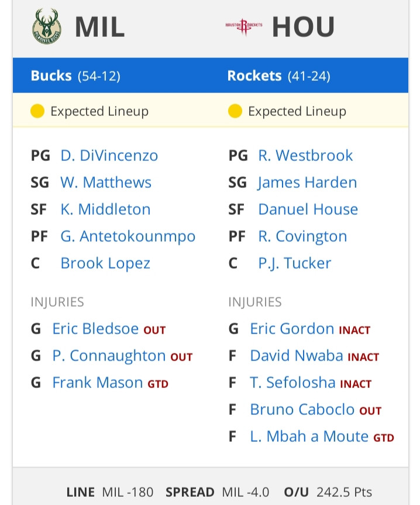Click Frank Mason game-time decision entry

98,383
